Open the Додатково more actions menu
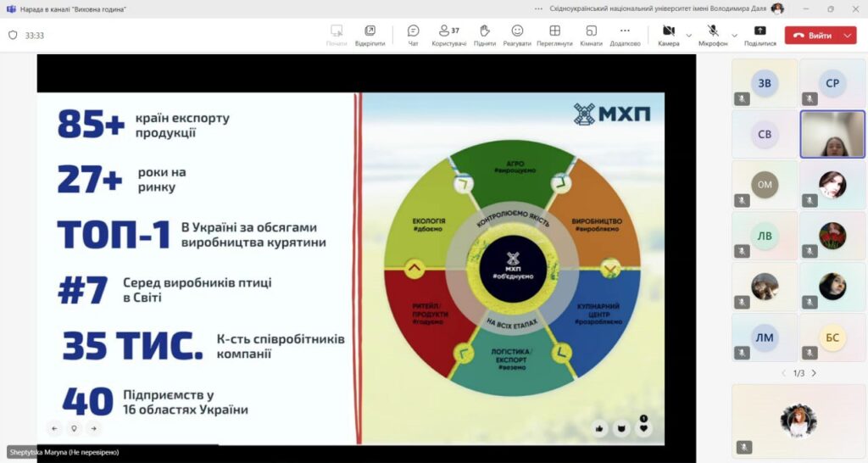868x463 pixels. click(x=625, y=35)
